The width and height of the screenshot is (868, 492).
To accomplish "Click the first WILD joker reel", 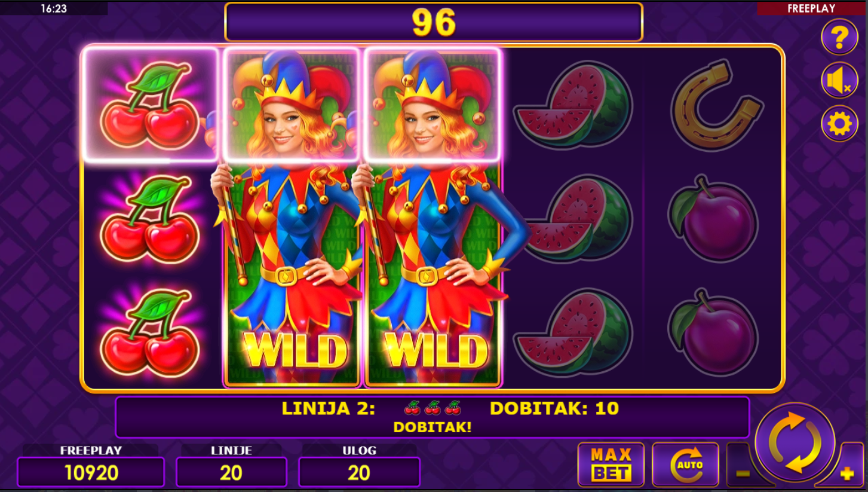I will coord(292,216).
